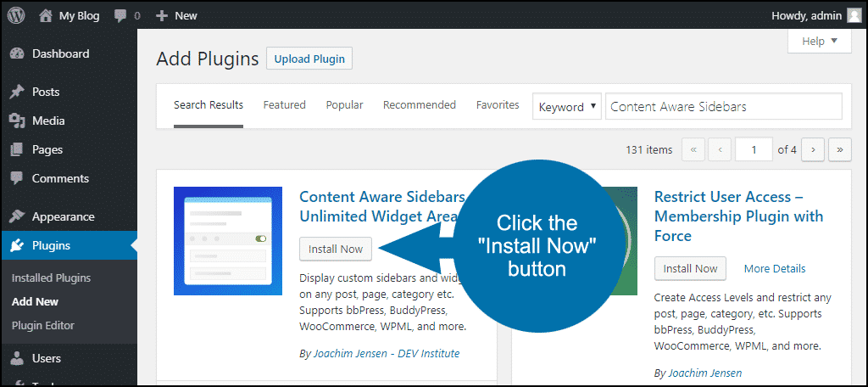Click the Plugins plug icon
The height and width of the screenshot is (387, 868).
click(x=17, y=245)
